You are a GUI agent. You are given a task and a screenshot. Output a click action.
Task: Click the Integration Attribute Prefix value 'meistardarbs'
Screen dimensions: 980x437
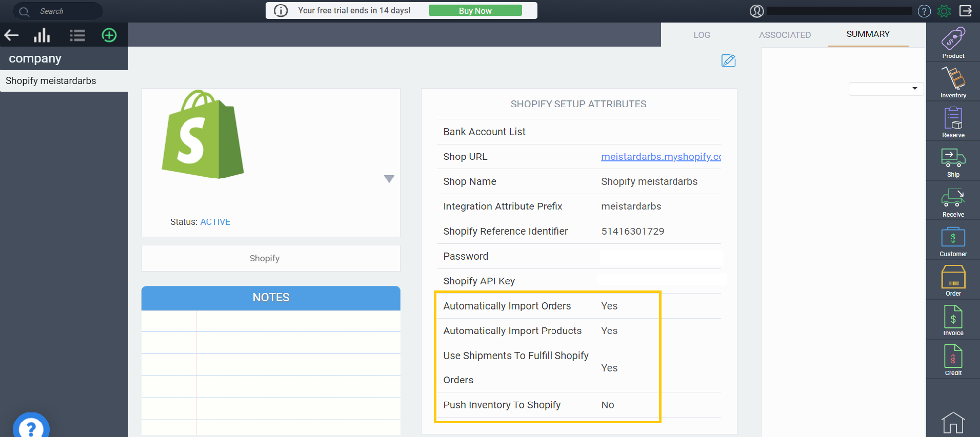631,206
